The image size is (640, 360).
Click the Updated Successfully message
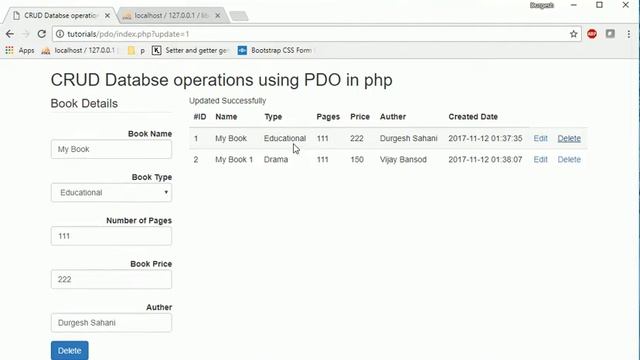(x=227, y=101)
